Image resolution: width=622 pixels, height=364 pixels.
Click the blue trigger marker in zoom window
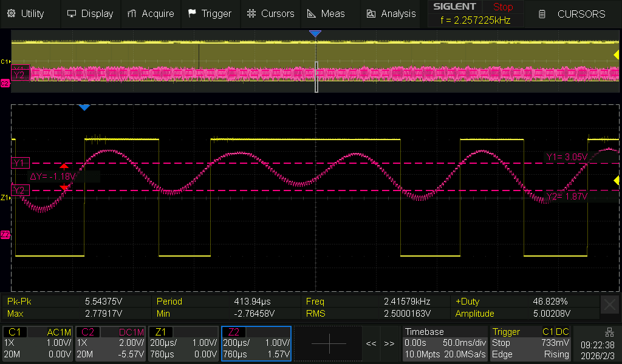click(x=84, y=107)
